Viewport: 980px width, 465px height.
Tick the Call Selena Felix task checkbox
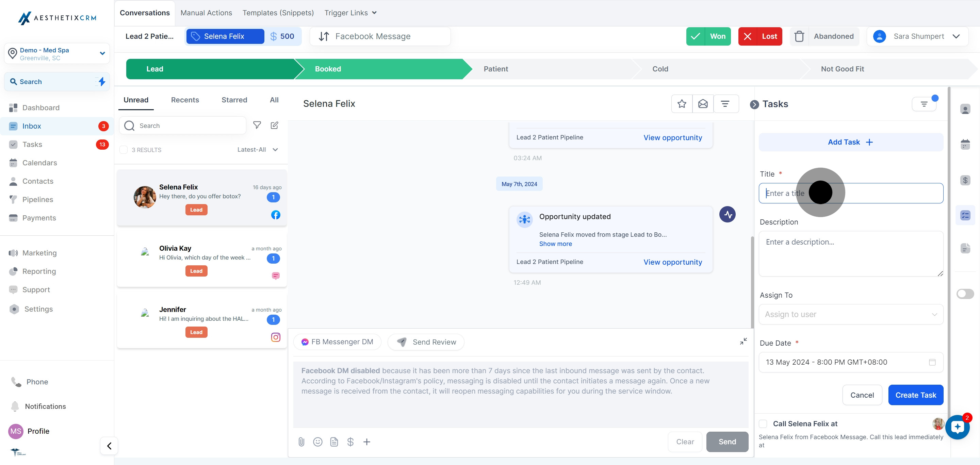(763, 424)
